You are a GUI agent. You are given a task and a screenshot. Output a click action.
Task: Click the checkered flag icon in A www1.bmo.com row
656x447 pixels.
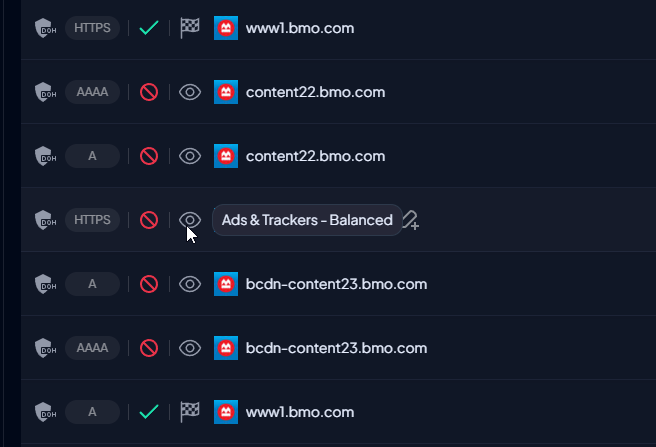point(190,412)
